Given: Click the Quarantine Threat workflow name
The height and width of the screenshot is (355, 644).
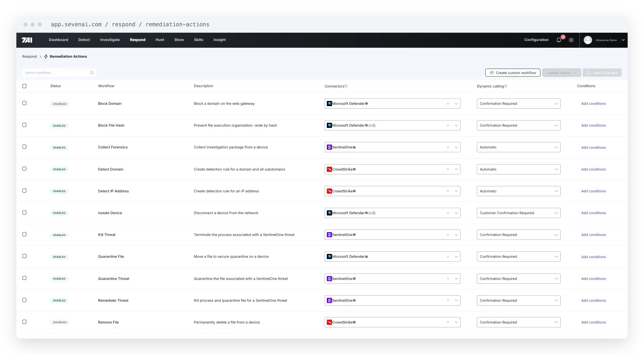Looking at the screenshot, I should pyautogui.click(x=114, y=279).
